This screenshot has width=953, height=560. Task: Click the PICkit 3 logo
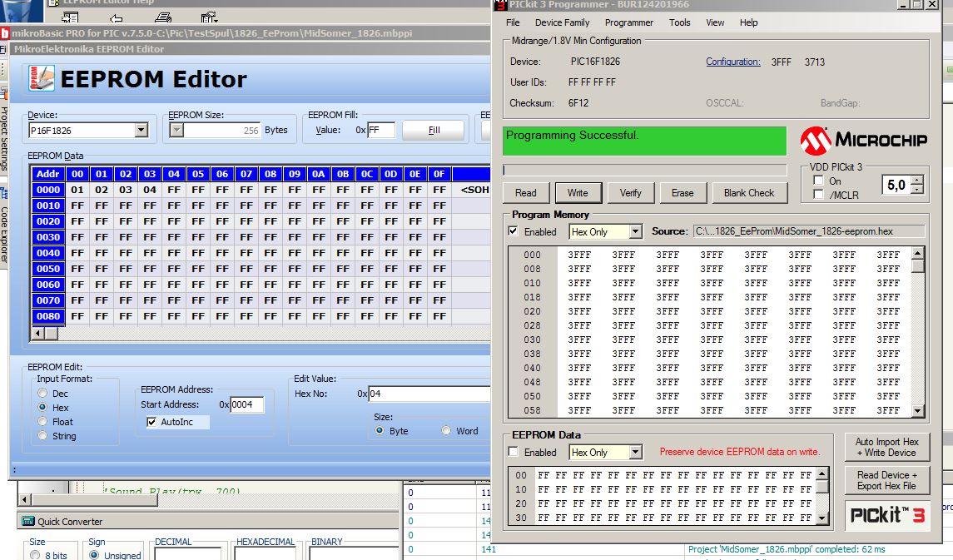click(886, 516)
